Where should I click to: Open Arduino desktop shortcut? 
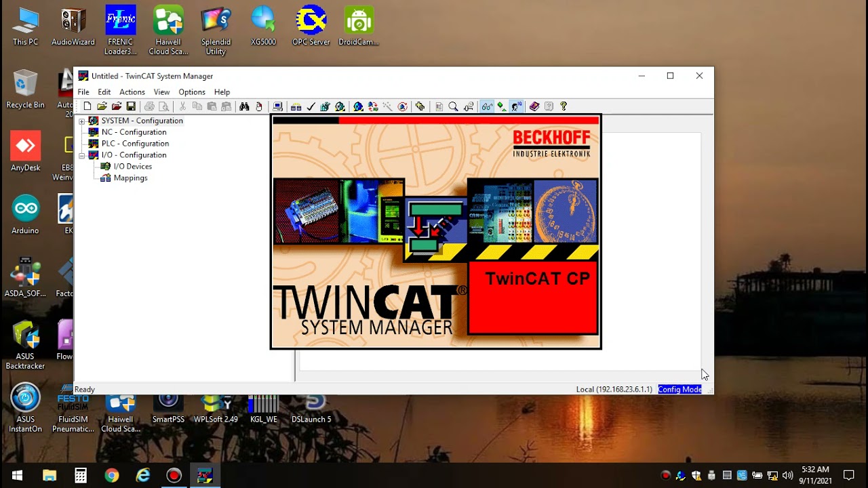tap(26, 215)
